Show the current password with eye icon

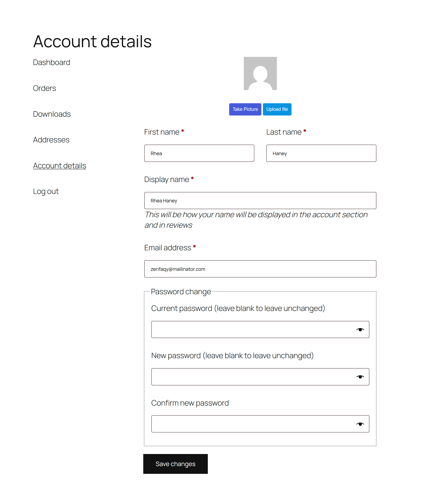pos(360,330)
